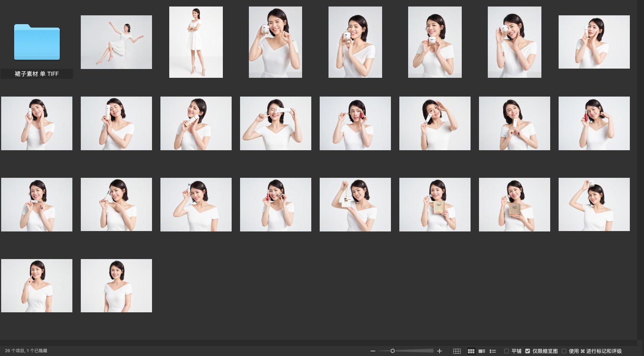Select the 裙子素材 单 TIFF folder icon
The width and height of the screenshot is (644, 356).
click(37, 42)
